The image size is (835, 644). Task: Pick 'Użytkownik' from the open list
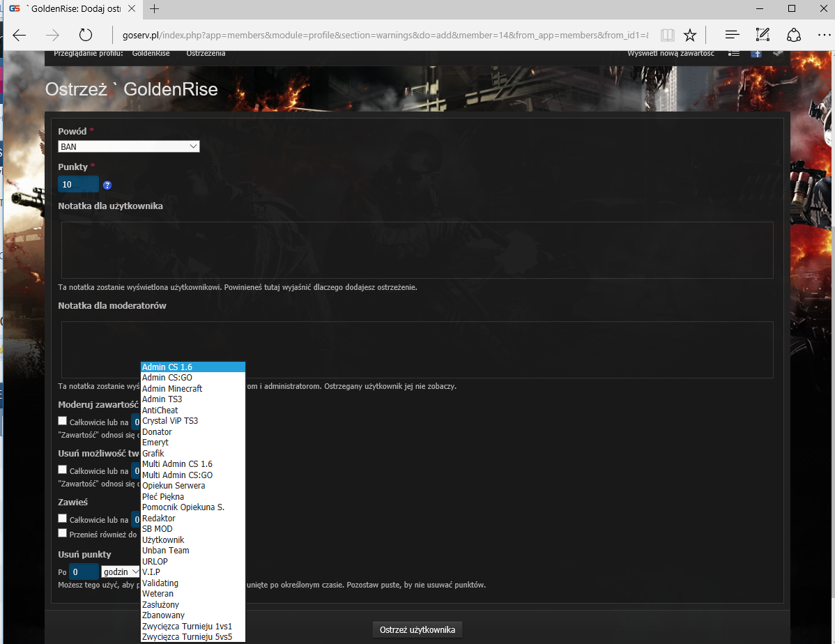click(163, 540)
